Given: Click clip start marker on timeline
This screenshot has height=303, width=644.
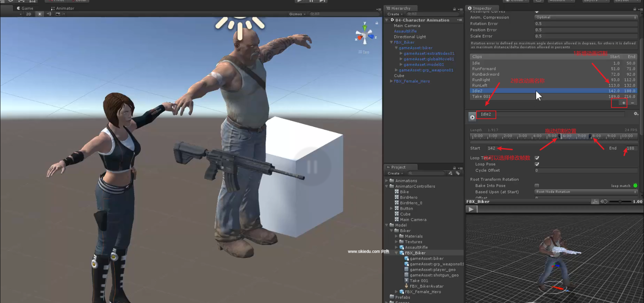Looking at the screenshot, I should pyautogui.click(x=560, y=136).
